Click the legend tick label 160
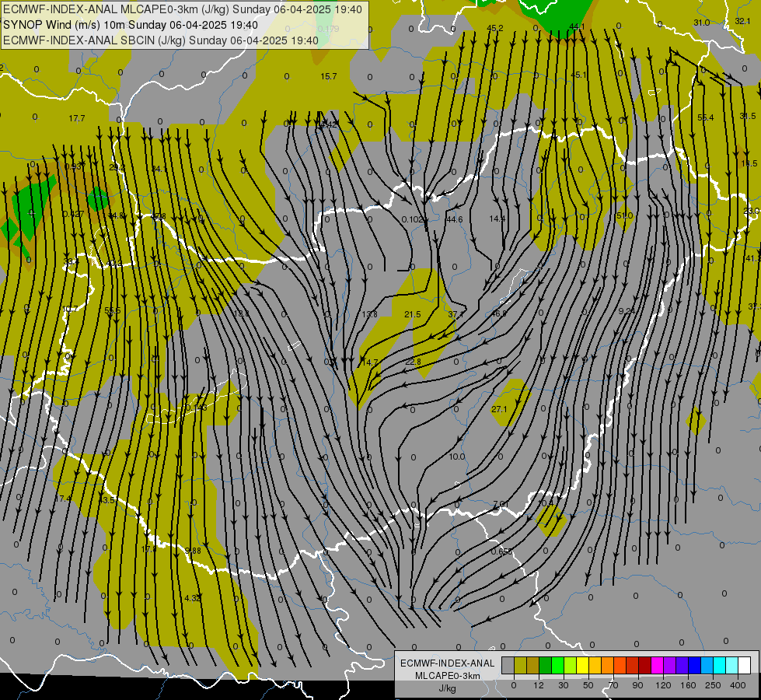Viewport: 761px width, 700px height. (x=688, y=685)
